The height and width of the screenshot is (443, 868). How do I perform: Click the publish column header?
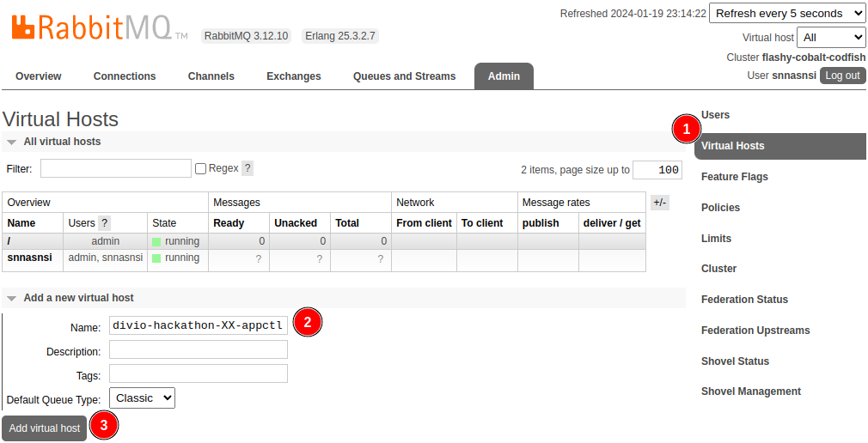click(541, 223)
